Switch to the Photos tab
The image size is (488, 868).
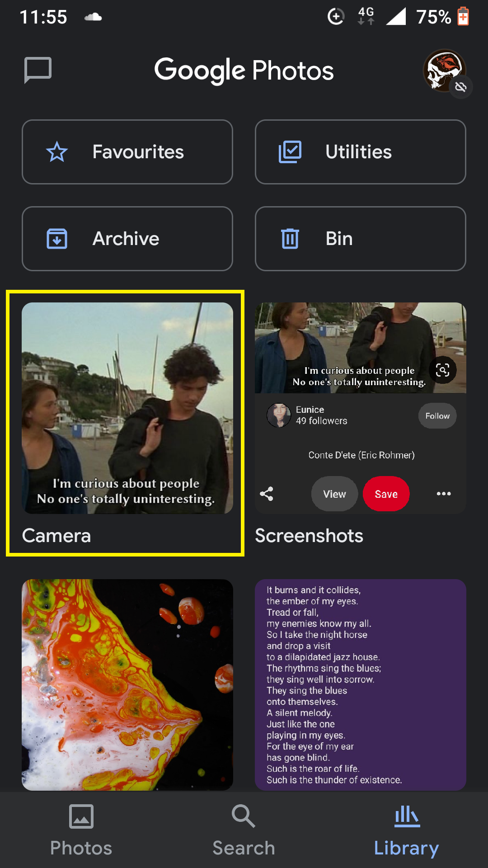pos(81,830)
